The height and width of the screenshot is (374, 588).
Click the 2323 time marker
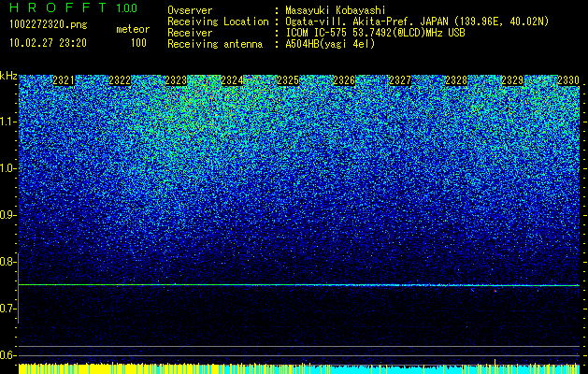pyautogui.click(x=176, y=80)
